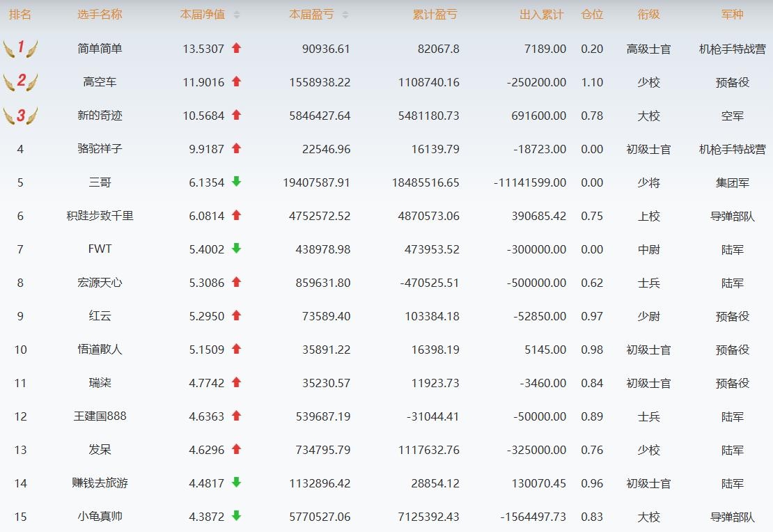Viewport: 773px width, 532px height.
Task: Click green down arrow in FWT row
Action: [x=237, y=249]
